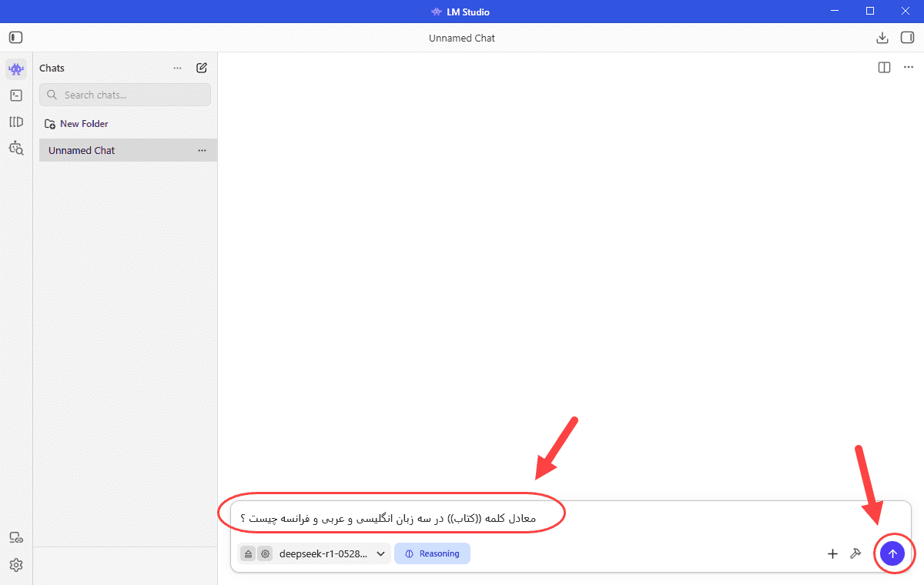Open My Models library icon
The height and width of the screenshot is (585, 924).
coord(16,122)
